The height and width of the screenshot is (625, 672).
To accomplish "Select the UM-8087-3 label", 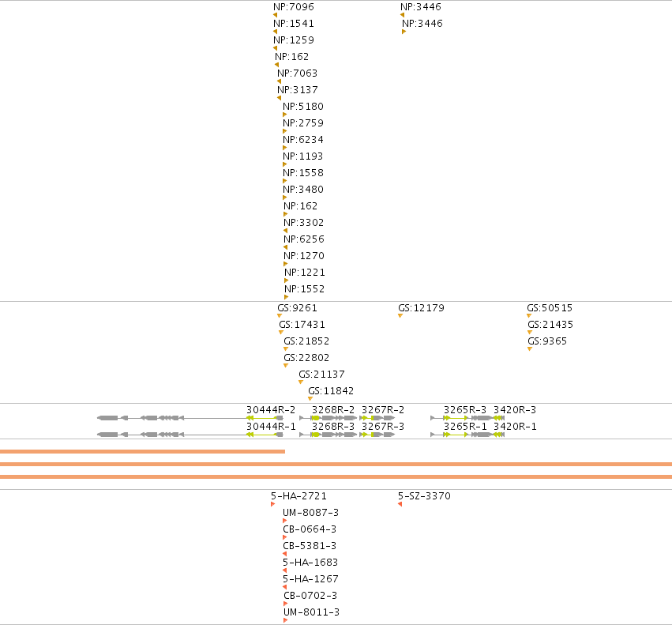I will click(310, 513).
